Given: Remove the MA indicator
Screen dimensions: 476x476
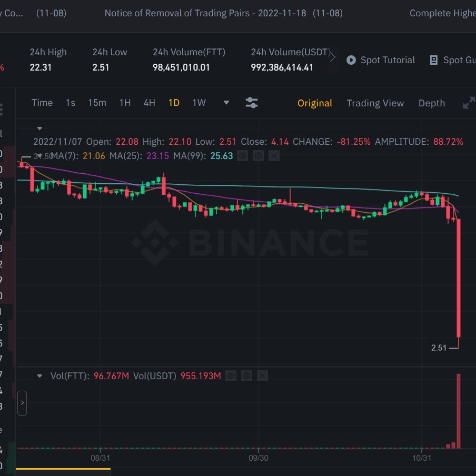Looking at the screenshot, I should pos(274,156).
